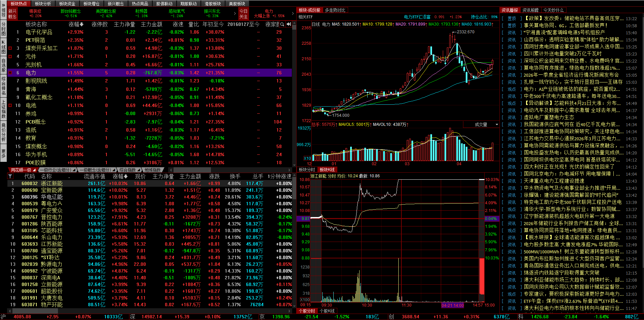Click the magnifier search icon in sector table header

pyautogui.click(x=282, y=24)
